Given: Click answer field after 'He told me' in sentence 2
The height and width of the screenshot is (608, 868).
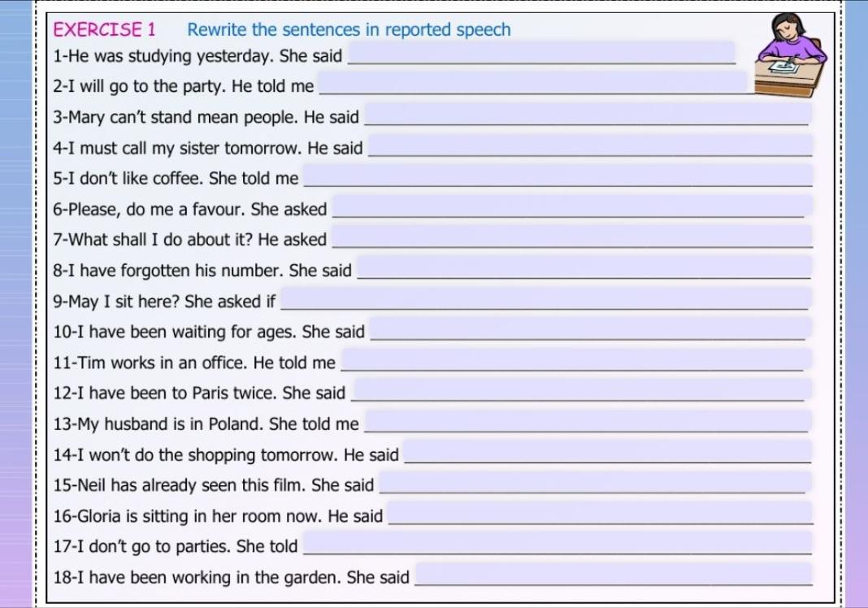Looking at the screenshot, I should click(x=532, y=82).
